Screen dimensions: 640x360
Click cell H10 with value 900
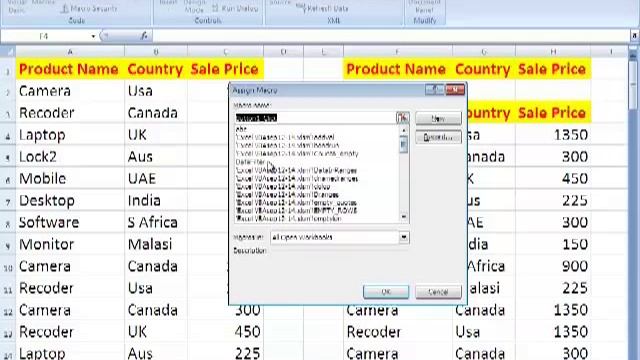[x=553, y=267]
